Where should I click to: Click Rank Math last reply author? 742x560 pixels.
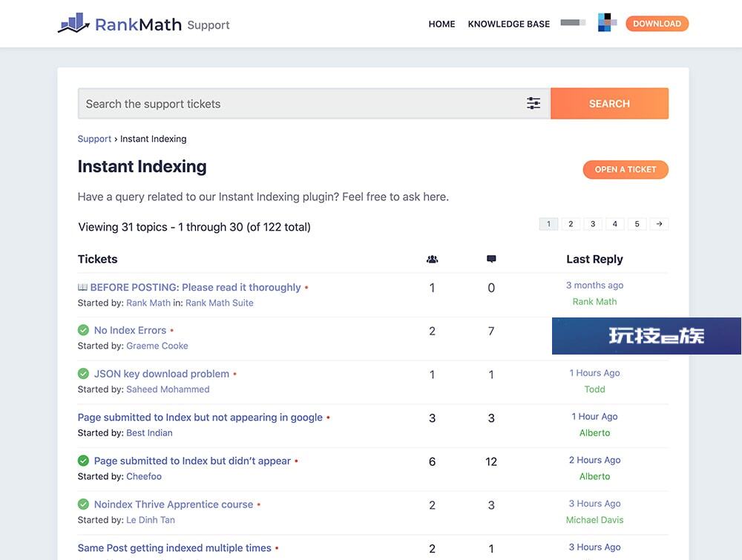click(595, 301)
